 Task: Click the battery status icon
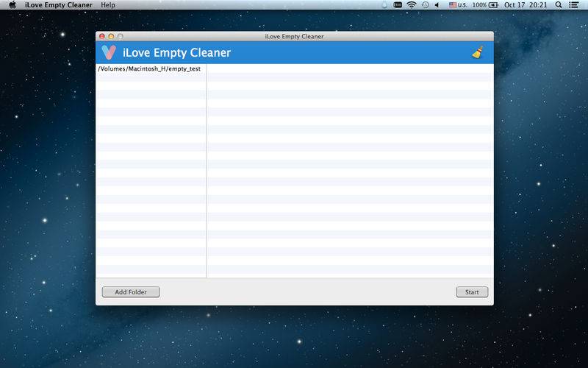pos(493,5)
